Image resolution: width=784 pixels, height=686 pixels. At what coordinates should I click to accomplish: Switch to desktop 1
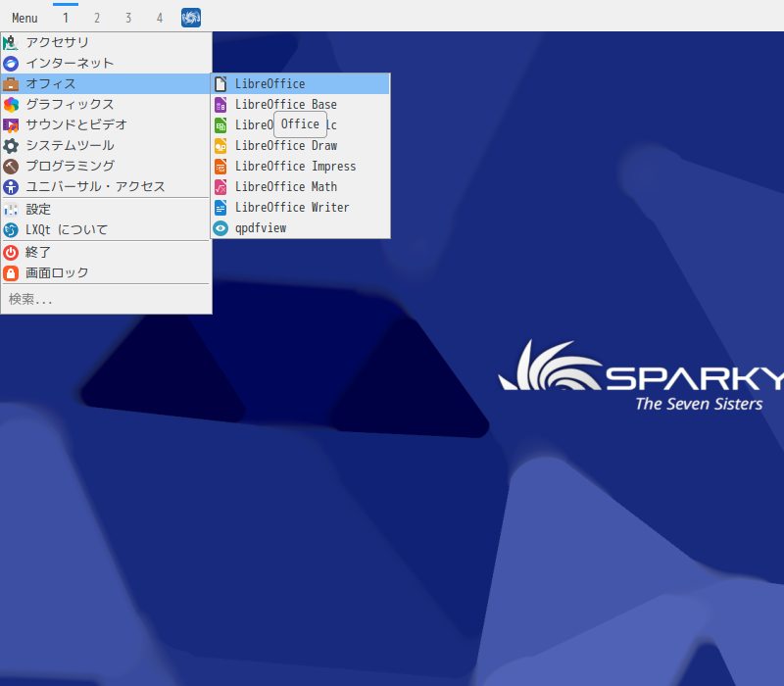point(66,18)
